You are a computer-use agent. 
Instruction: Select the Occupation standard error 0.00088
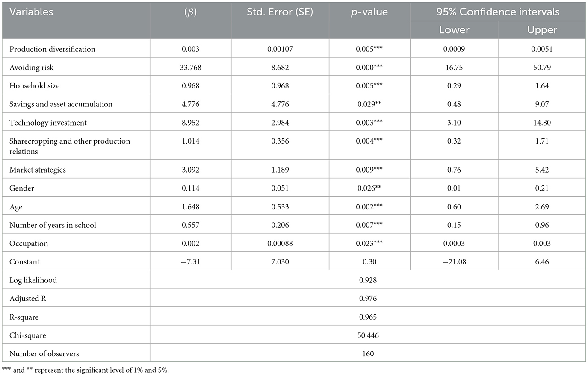point(280,244)
